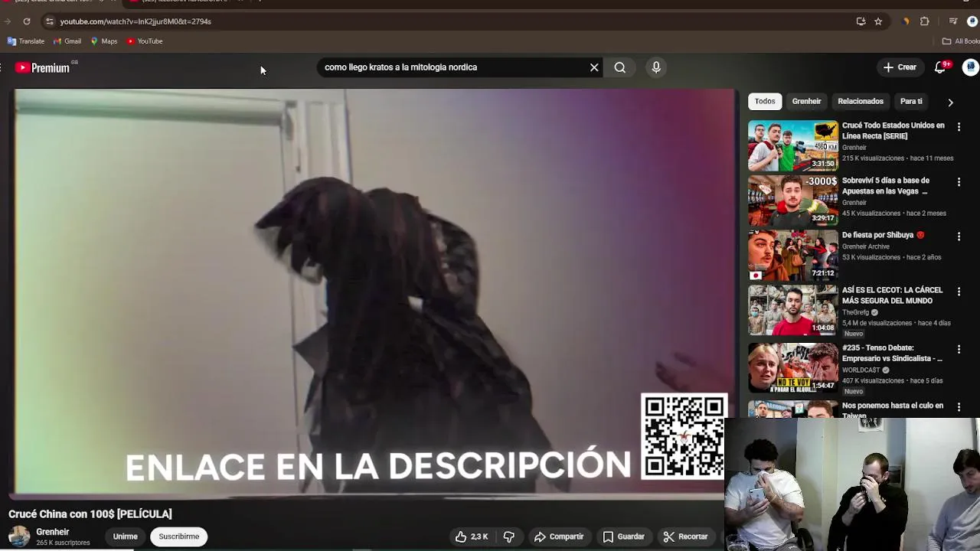
Task: Click the 'WORLDCAST' channel name
Action: click(x=861, y=370)
